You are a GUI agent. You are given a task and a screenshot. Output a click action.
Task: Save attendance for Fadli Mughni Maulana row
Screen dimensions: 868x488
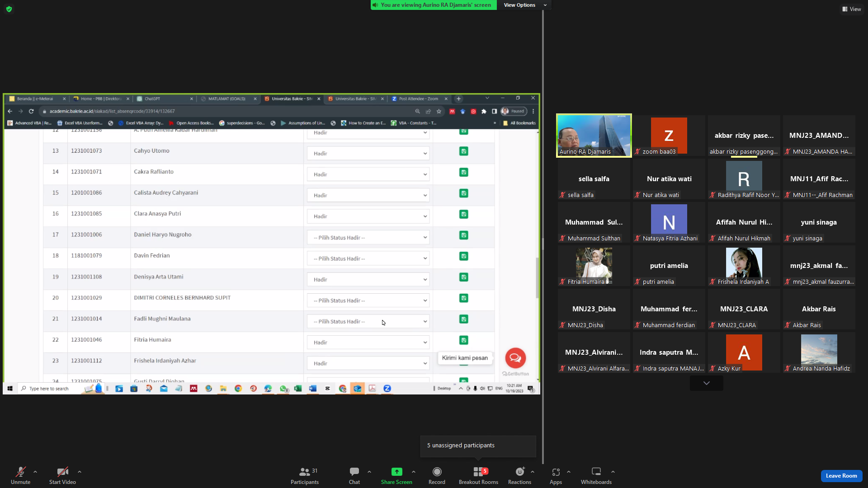click(x=463, y=319)
